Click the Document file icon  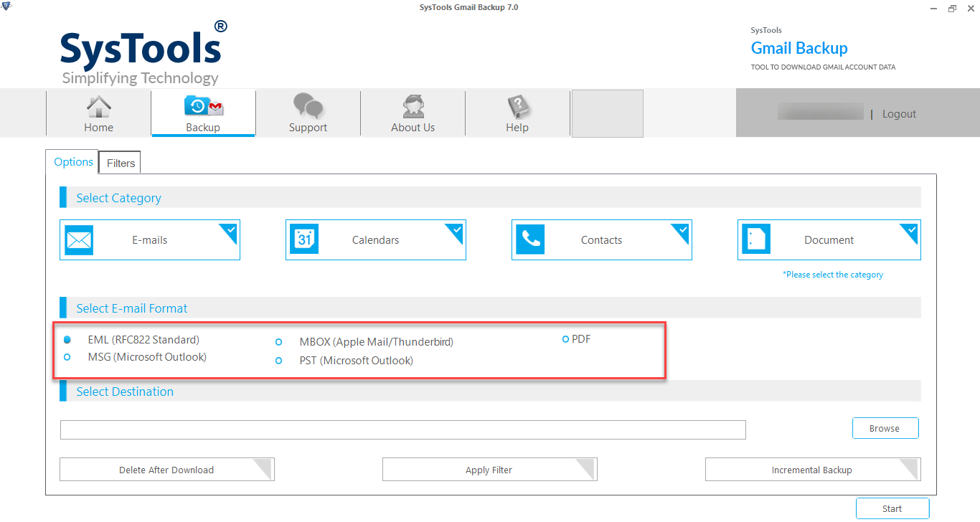point(755,240)
